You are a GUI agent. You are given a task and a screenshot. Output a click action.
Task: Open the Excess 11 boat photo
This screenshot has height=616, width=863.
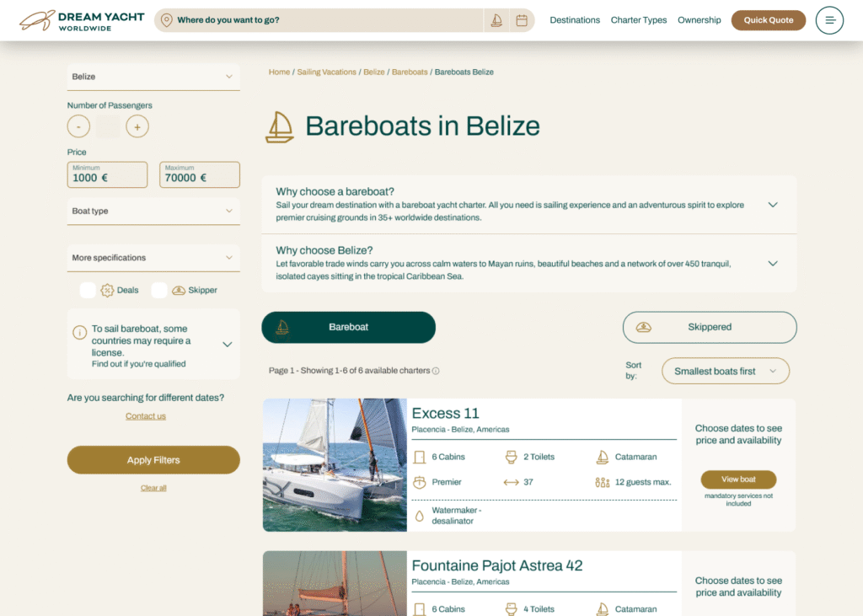tap(335, 465)
